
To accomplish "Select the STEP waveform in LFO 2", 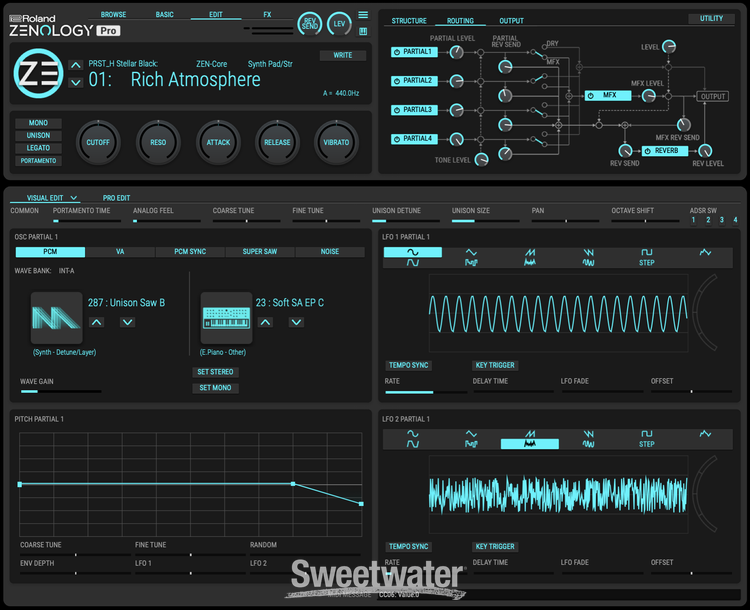I will coord(647,444).
